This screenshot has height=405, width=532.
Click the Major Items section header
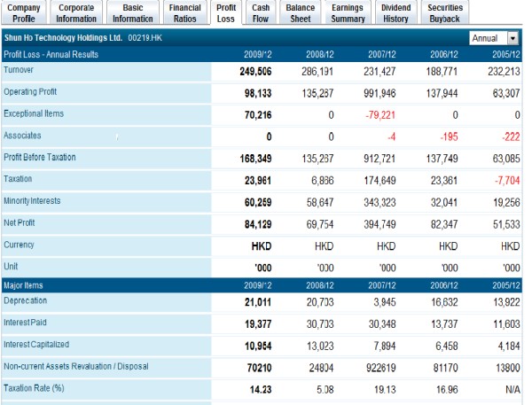click(x=23, y=285)
